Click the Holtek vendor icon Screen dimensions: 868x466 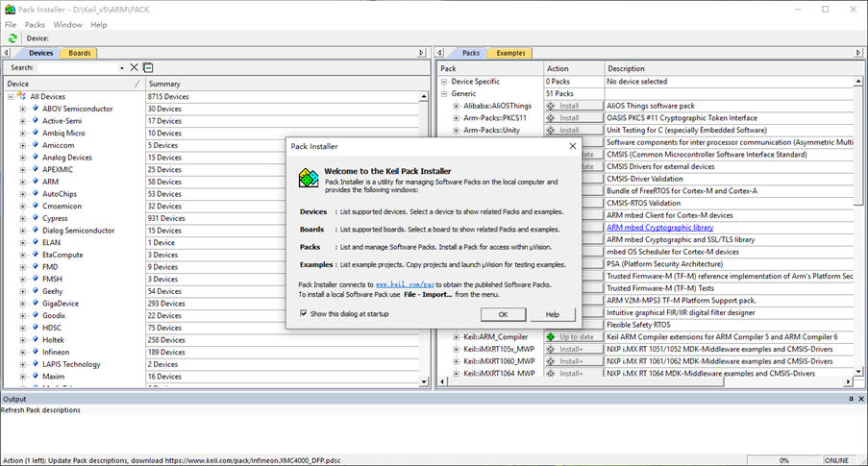point(36,340)
